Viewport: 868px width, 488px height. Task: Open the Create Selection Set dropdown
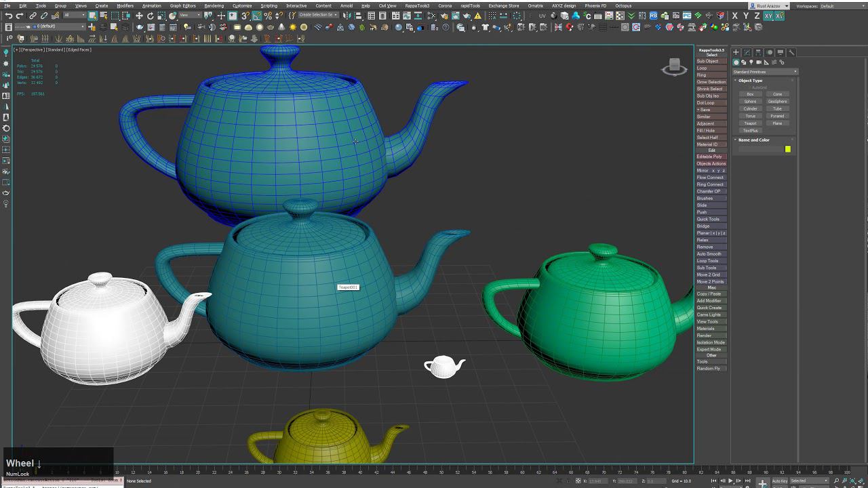(x=317, y=15)
